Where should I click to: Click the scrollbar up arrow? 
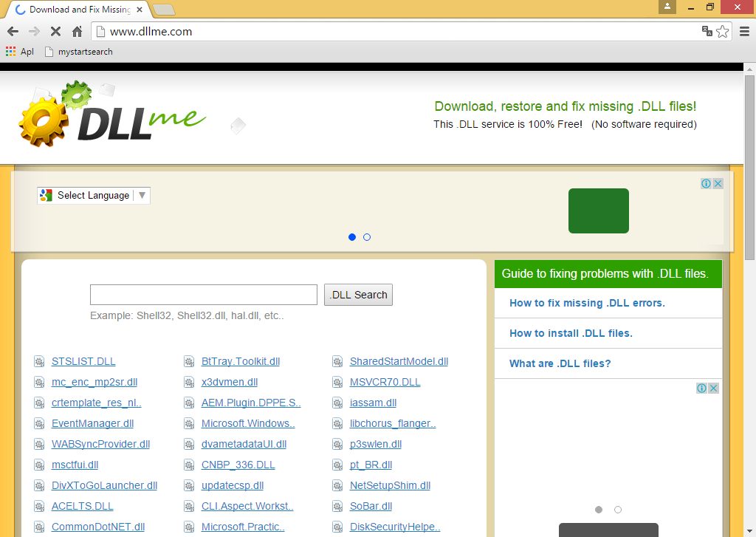[x=750, y=69]
